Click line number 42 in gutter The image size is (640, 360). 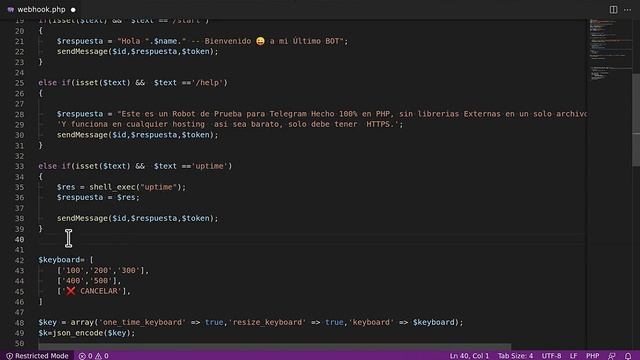[x=20, y=260]
